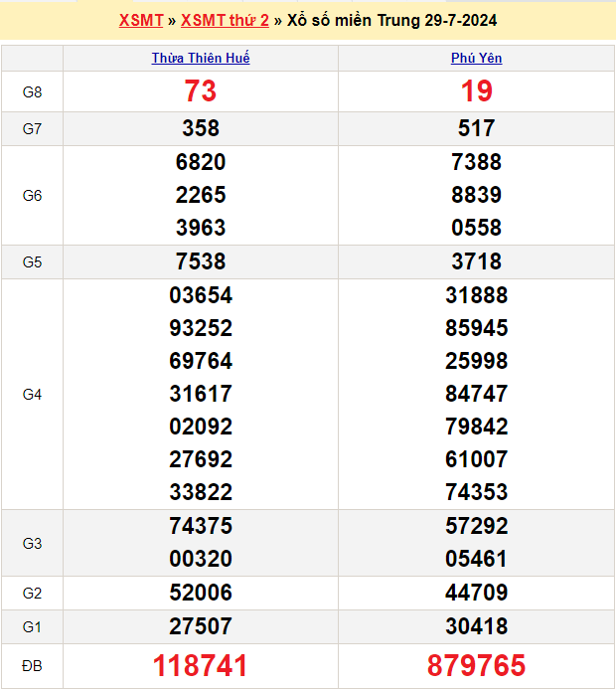The image size is (616, 689).
Task: Select the G3 number 74375
Action: [201, 526]
